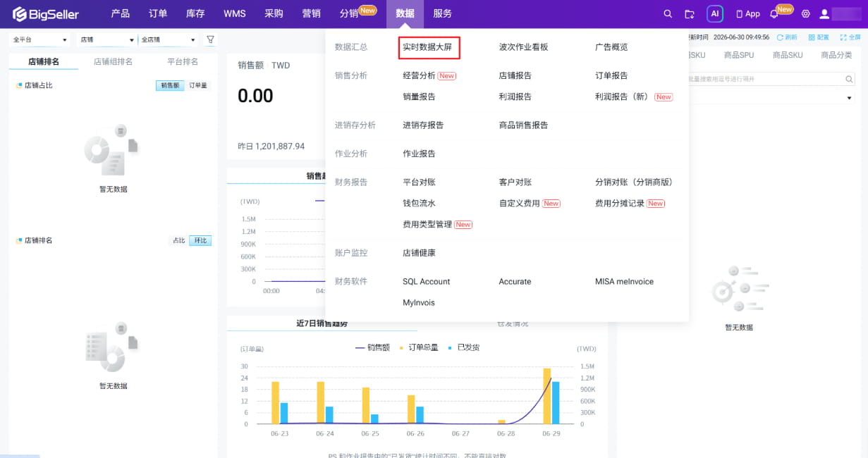Switch to the 商品分类 tab
The width and height of the screenshot is (868, 458).
836,55
